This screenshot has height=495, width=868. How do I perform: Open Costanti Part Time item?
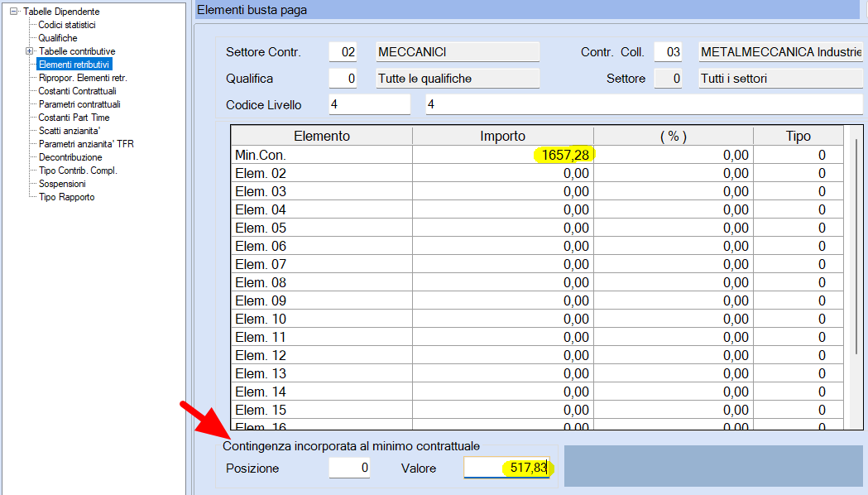(x=74, y=118)
